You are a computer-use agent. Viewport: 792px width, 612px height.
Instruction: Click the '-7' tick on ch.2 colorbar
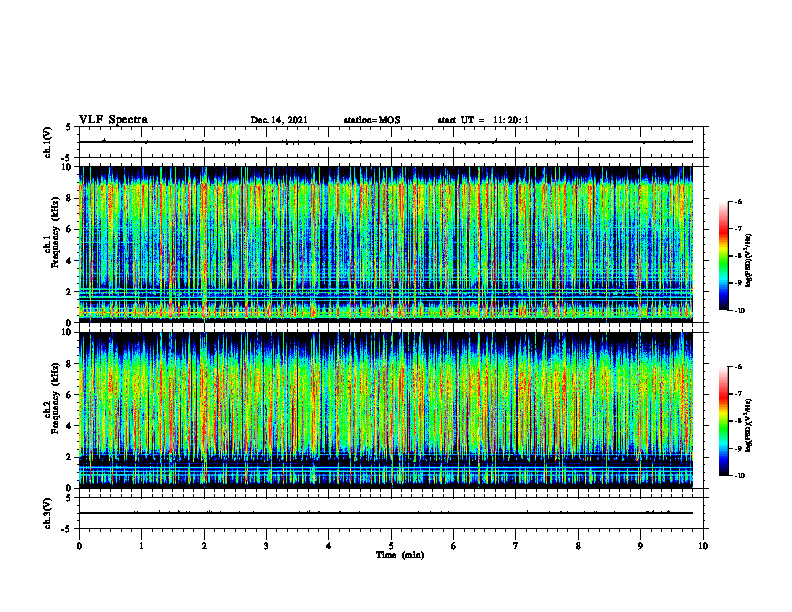(x=738, y=394)
